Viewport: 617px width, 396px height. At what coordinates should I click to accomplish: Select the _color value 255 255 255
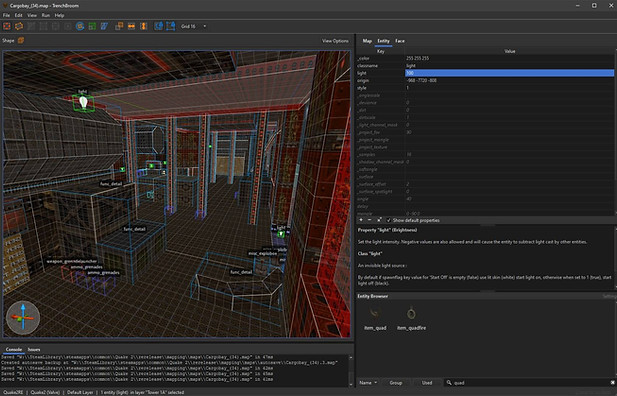pyautogui.click(x=417, y=58)
